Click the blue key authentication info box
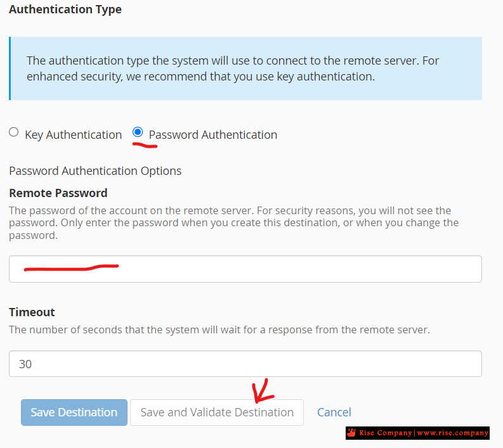 [245, 68]
